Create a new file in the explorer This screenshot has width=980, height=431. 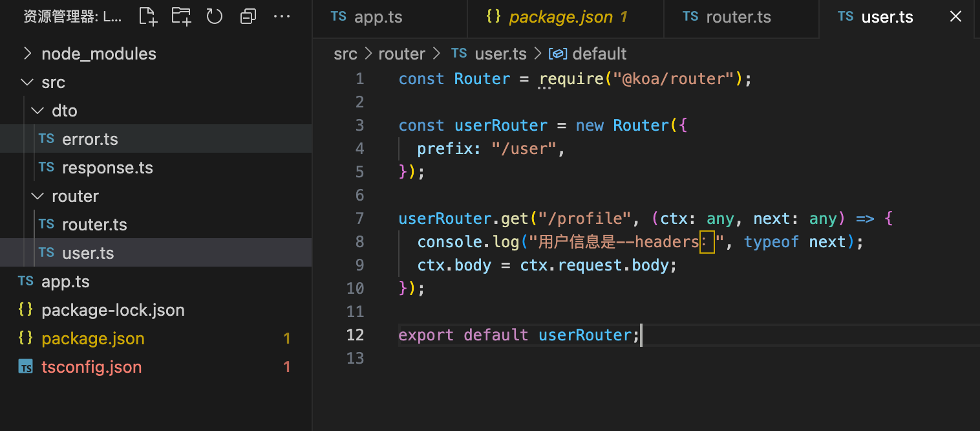coord(147,16)
